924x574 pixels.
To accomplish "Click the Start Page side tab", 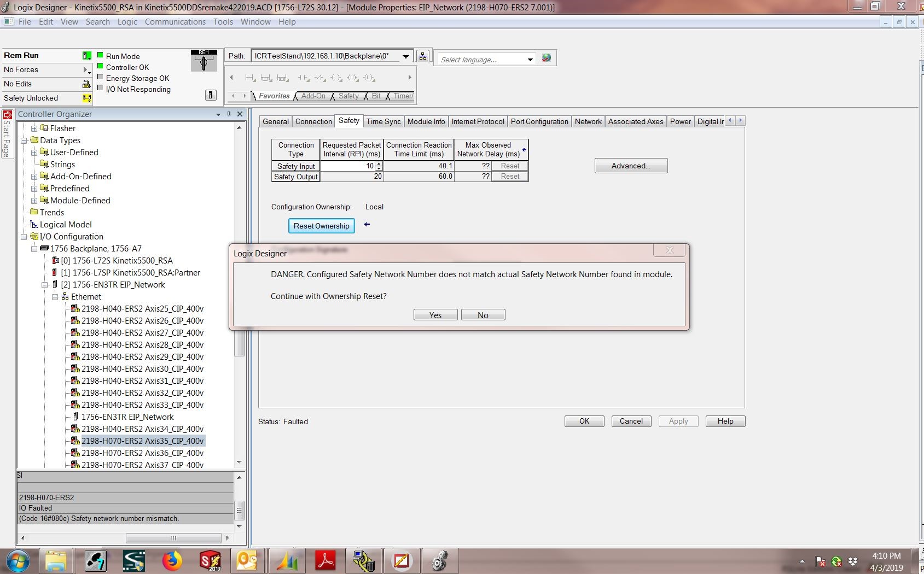I will click(7, 134).
